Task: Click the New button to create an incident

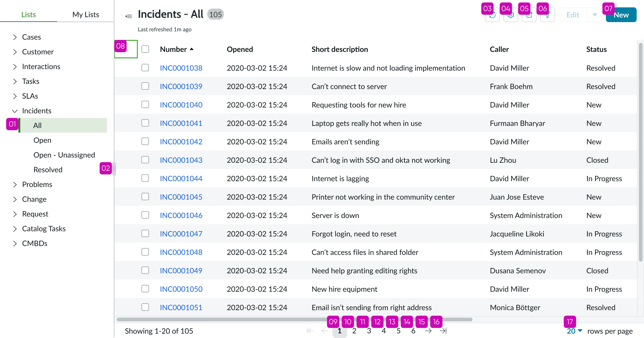Action: [x=621, y=15]
